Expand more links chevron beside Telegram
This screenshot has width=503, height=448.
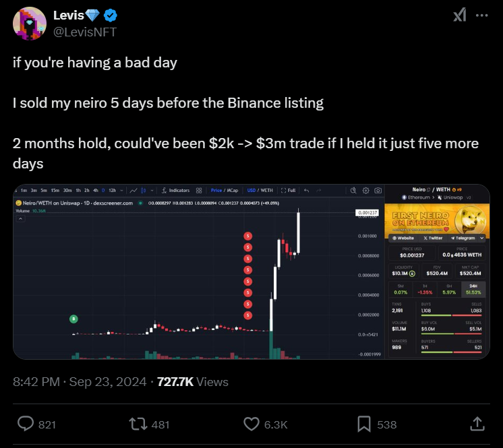483,238
